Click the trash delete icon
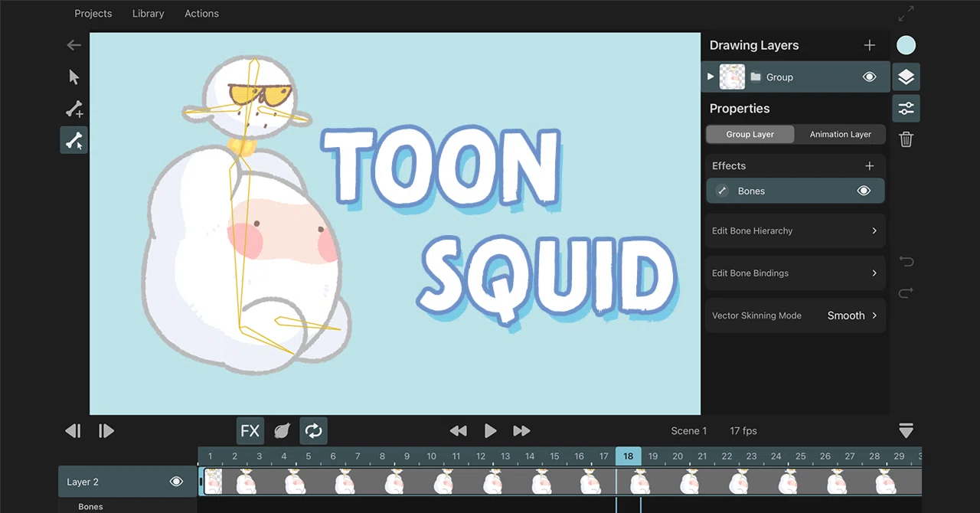 pyautogui.click(x=906, y=139)
